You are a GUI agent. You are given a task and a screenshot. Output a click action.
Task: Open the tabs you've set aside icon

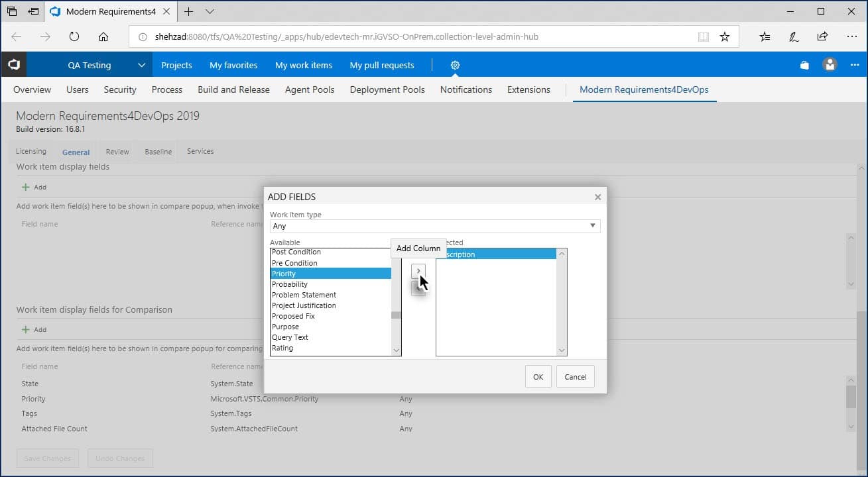tap(12, 11)
